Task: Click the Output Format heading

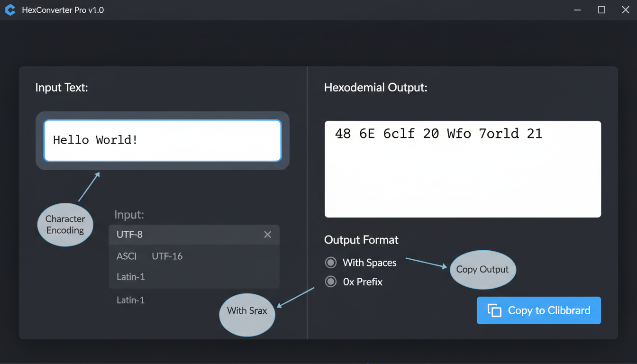Action: pos(361,240)
